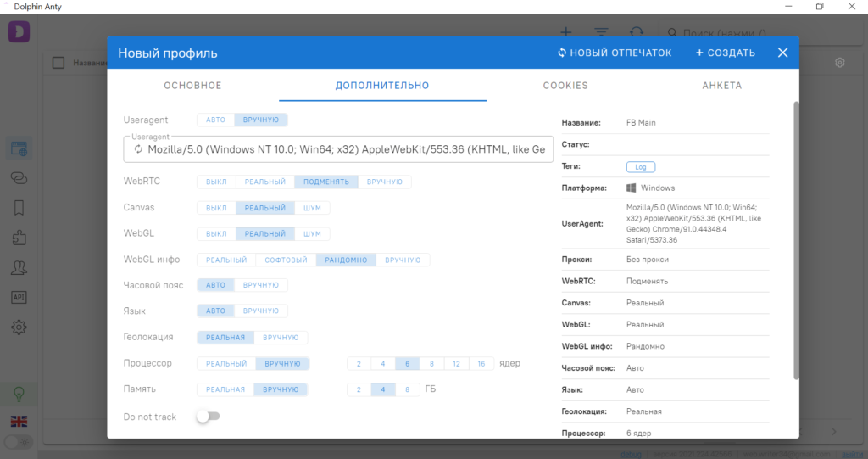The image size is (868, 459).
Task: Toggle the dark mode switch in sidebar
Action: (19, 442)
